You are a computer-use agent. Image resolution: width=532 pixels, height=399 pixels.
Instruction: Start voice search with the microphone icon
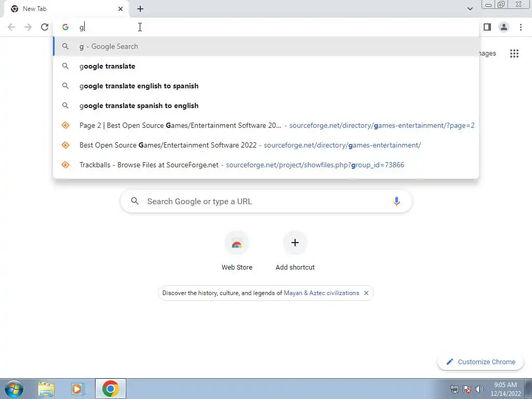(396, 201)
